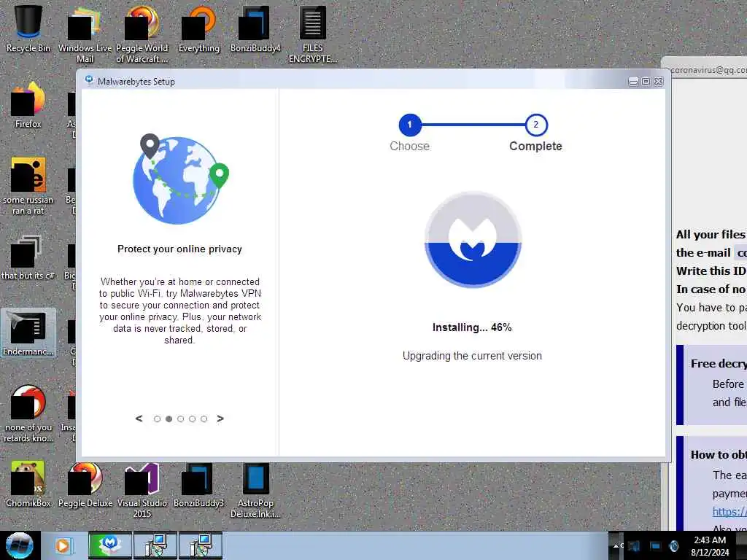Screen dimensions: 747x560
Task: Open 'some russian ran a rat' icon
Action: click(x=28, y=186)
